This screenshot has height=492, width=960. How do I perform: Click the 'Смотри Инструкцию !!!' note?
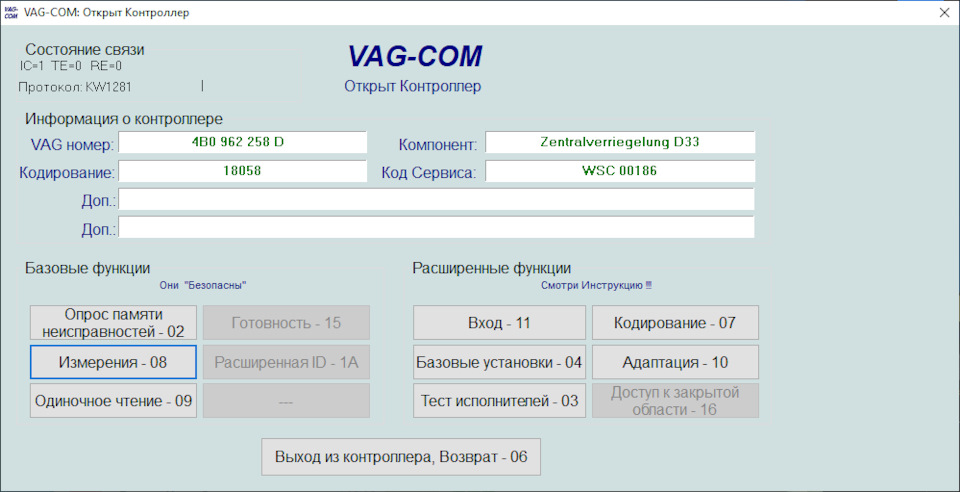coord(597,285)
